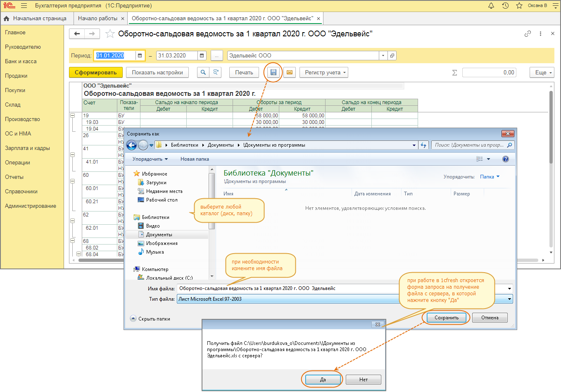Open calendar for start date 01.01.2020
The height and width of the screenshot is (392, 561).
[x=140, y=56]
